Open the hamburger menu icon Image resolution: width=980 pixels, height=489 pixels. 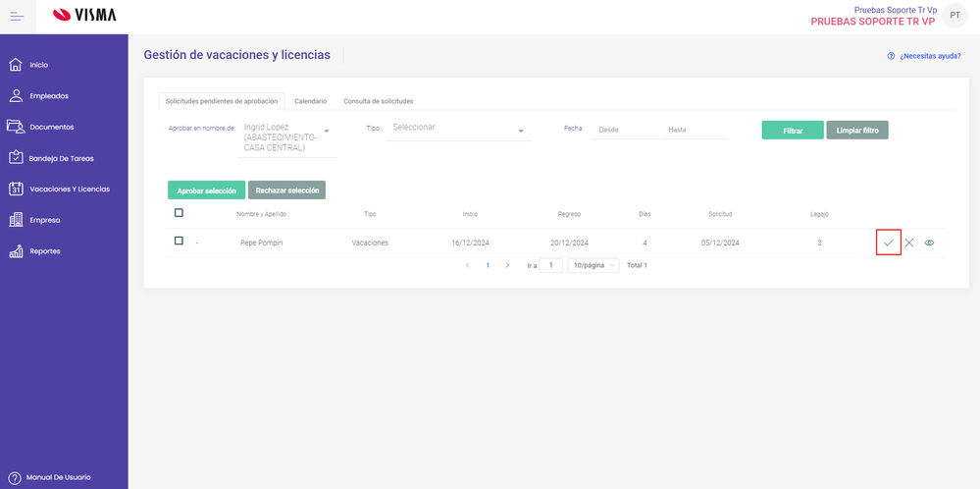(x=17, y=15)
